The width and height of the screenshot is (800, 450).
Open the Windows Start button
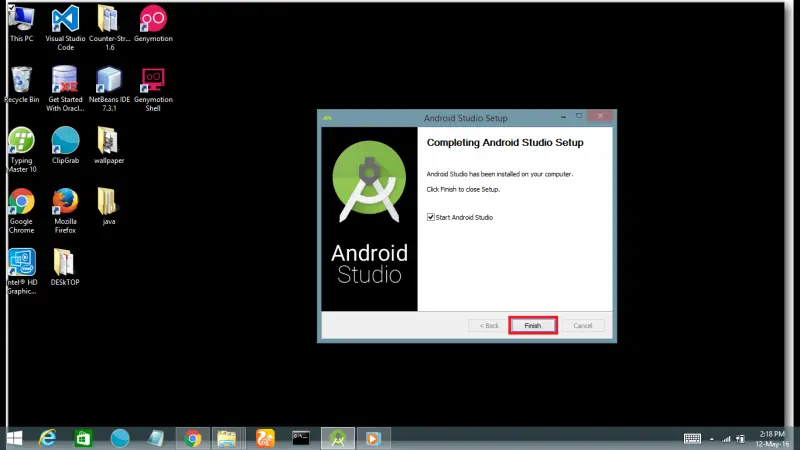pos(14,438)
